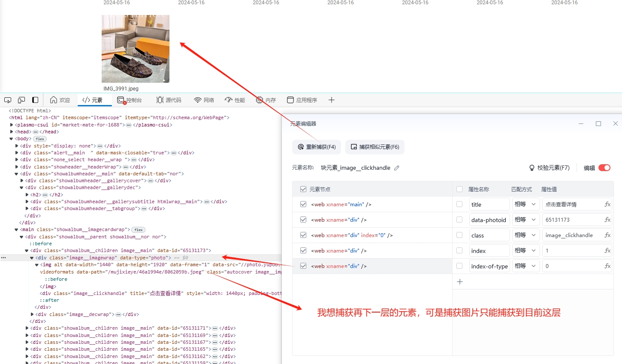Viewport: 622px width, 364px height.
Task: Click the fx icon in the title value field
Action: coord(607,205)
